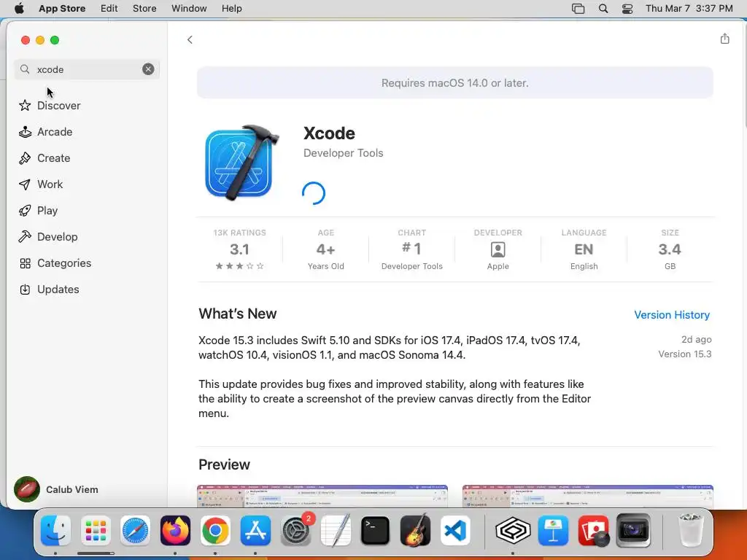Screen dimensions: 747x560
Task: Launch Visual Studio Code from Dock
Action: coord(455,530)
